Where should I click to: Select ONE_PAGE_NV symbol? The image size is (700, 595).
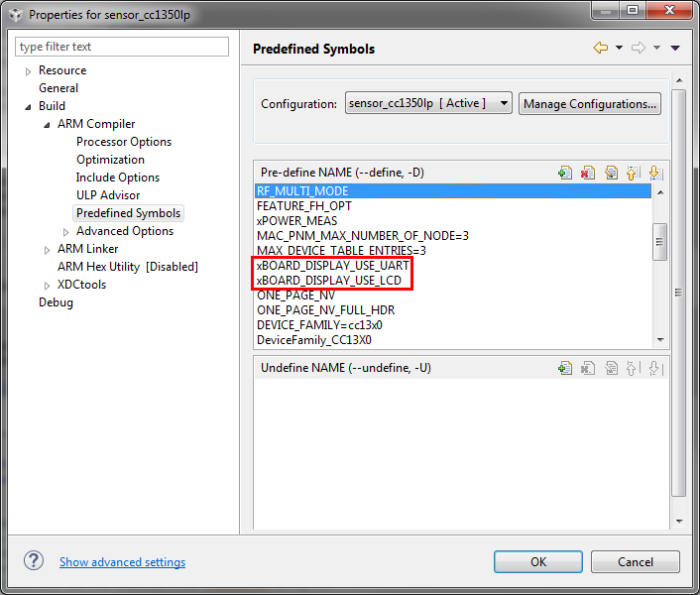[x=453, y=296]
